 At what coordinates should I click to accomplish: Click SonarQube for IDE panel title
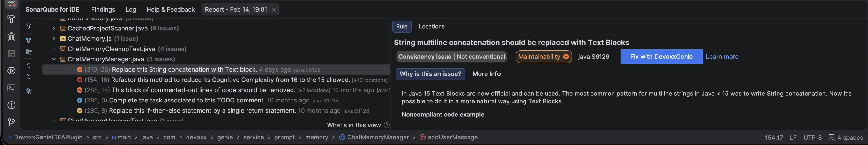tap(52, 10)
